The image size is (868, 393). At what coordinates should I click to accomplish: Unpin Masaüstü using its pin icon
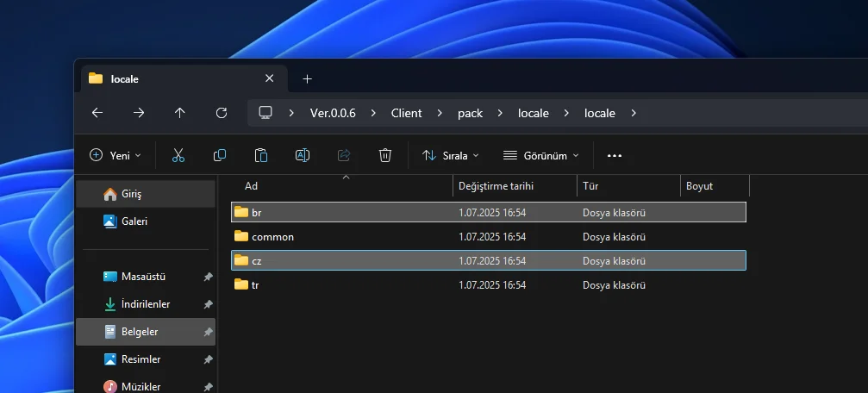pos(208,277)
